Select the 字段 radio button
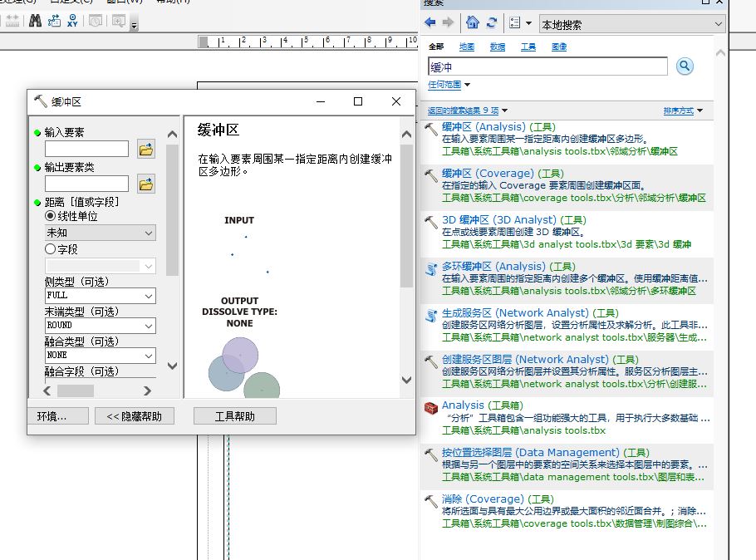Image resolution: width=756 pixels, height=560 pixels. (x=51, y=249)
